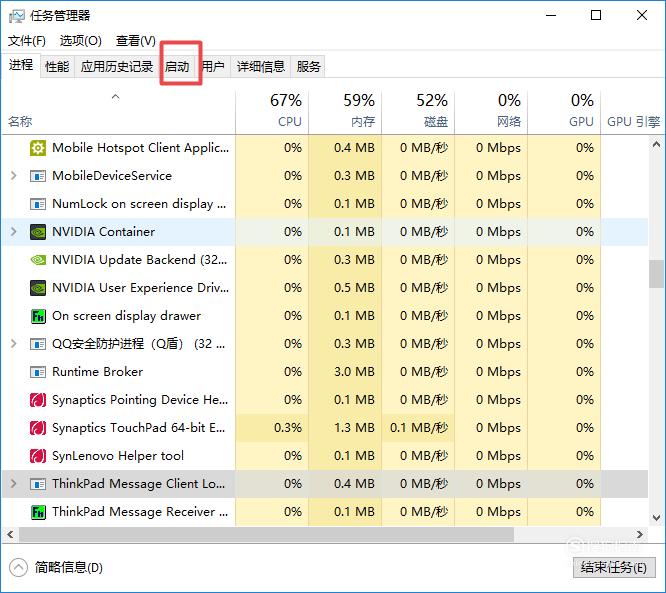Click the SynLenovo Helper tool icon
The width and height of the screenshot is (666, 593).
click(38, 456)
